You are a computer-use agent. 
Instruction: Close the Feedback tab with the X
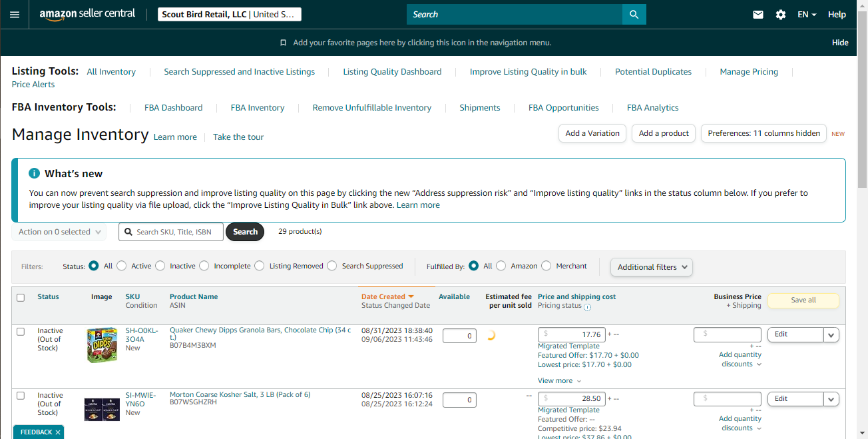click(58, 432)
